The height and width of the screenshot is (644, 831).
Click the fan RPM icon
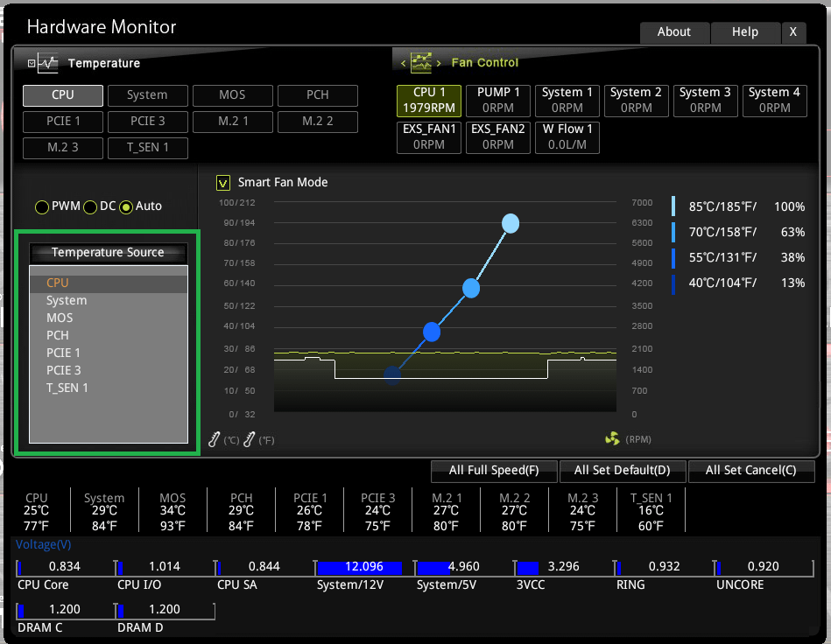point(613,439)
